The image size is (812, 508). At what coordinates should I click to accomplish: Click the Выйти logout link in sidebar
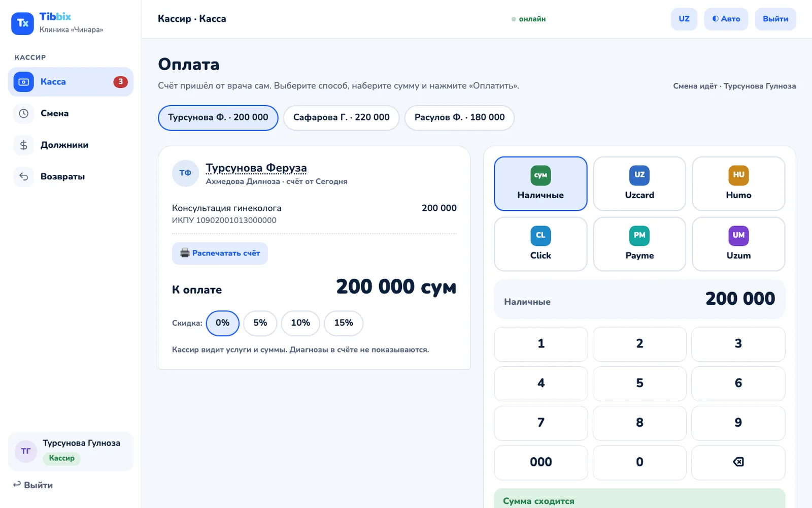pyautogui.click(x=33, y=485)
